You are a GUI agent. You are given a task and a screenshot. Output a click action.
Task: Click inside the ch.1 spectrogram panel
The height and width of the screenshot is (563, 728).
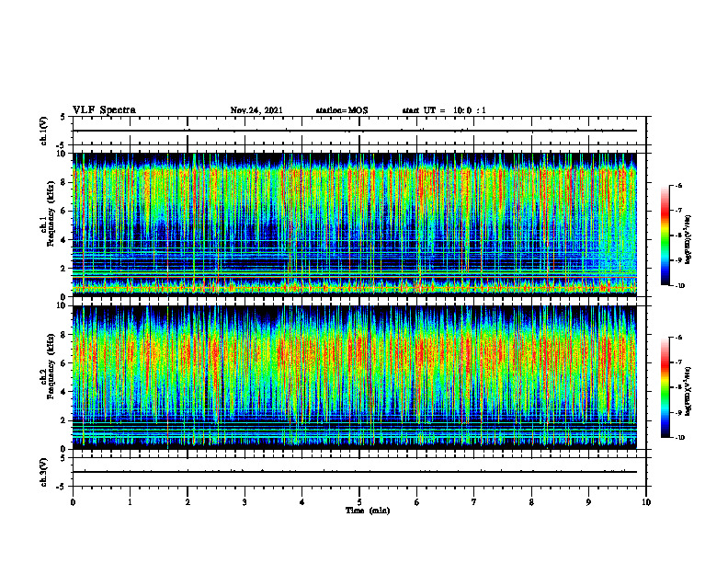pos(355,224)
